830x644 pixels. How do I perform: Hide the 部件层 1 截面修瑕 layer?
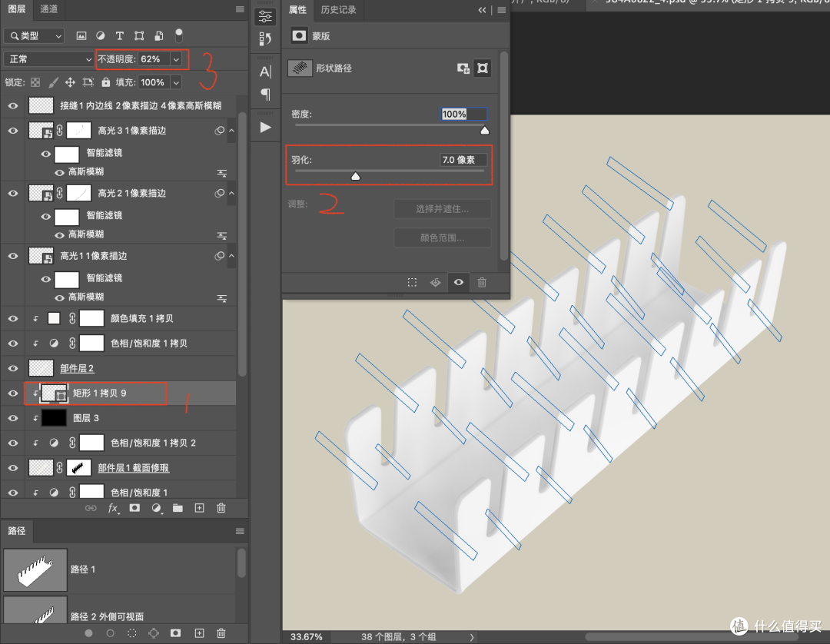(x=13, y=468)
